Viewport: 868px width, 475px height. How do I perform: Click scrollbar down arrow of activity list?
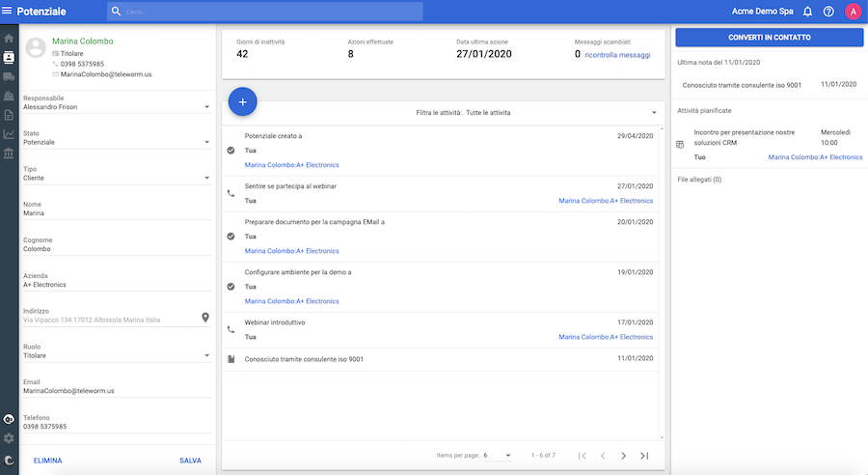tap(662, 437)
